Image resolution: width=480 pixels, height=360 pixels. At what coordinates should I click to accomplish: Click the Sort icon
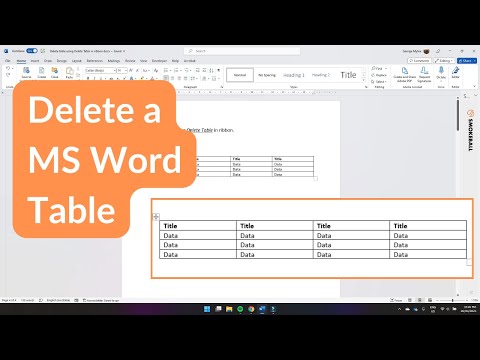pos(212,70)
